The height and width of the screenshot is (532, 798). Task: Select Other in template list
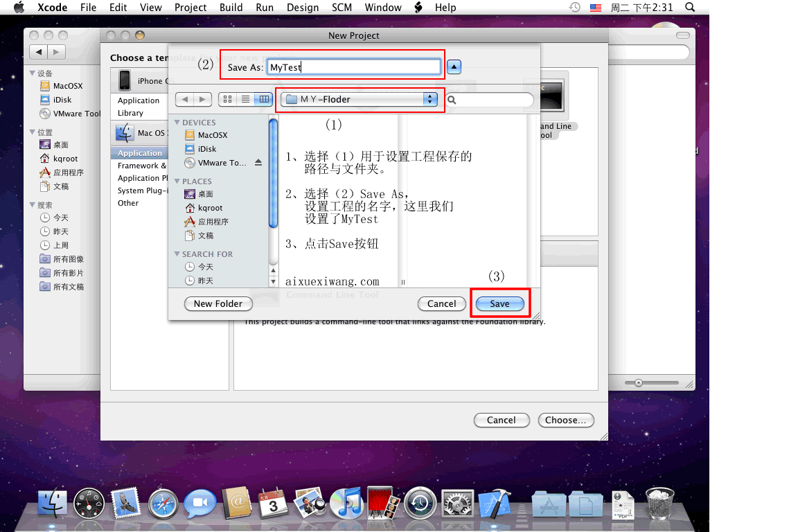tap(127, 203)
